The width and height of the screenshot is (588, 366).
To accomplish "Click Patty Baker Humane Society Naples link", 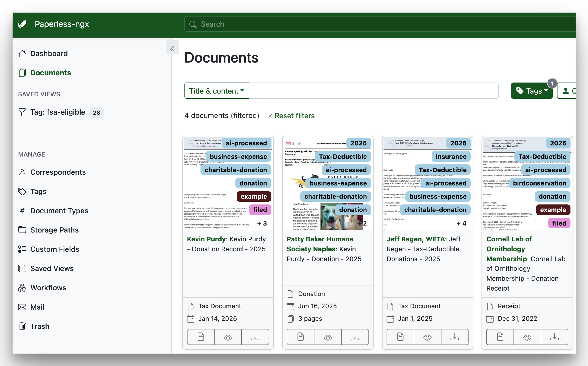I will point(320,244).
